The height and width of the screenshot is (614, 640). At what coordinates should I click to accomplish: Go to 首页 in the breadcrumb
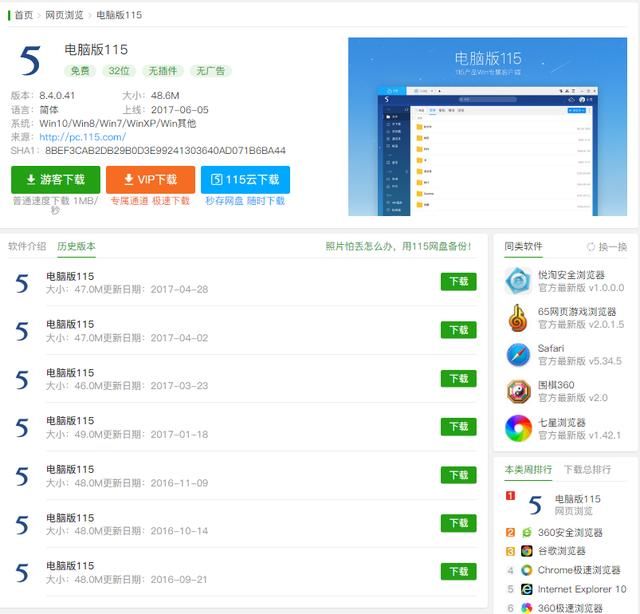(23, 15)
